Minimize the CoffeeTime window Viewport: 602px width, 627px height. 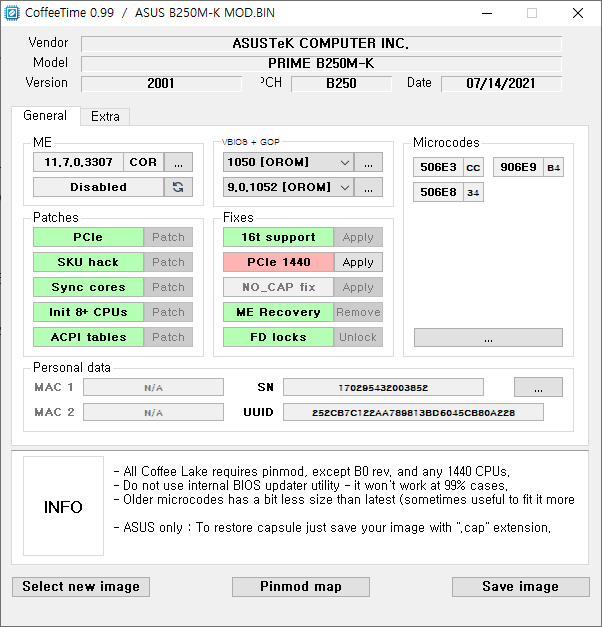487,13
